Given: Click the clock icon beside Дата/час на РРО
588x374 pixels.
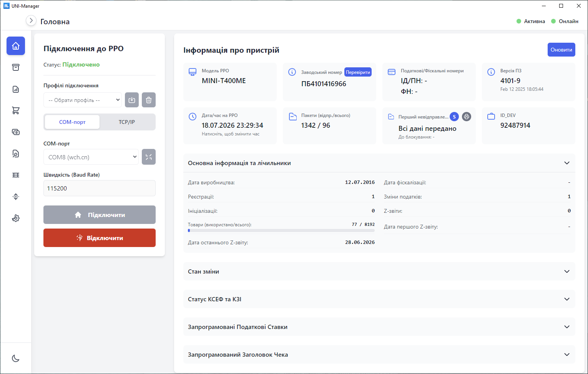Looking at the screenshot, I should point(193,117).
